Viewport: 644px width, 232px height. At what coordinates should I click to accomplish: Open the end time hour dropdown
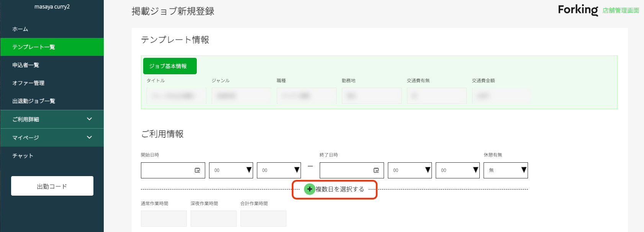click(x=410, y=170)
